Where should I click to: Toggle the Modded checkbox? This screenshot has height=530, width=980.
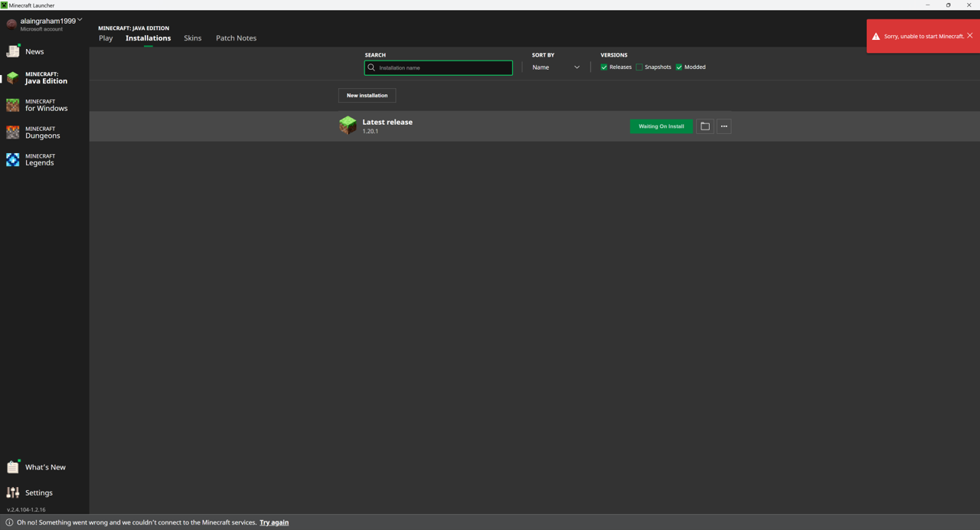click(x=679, y=67)
